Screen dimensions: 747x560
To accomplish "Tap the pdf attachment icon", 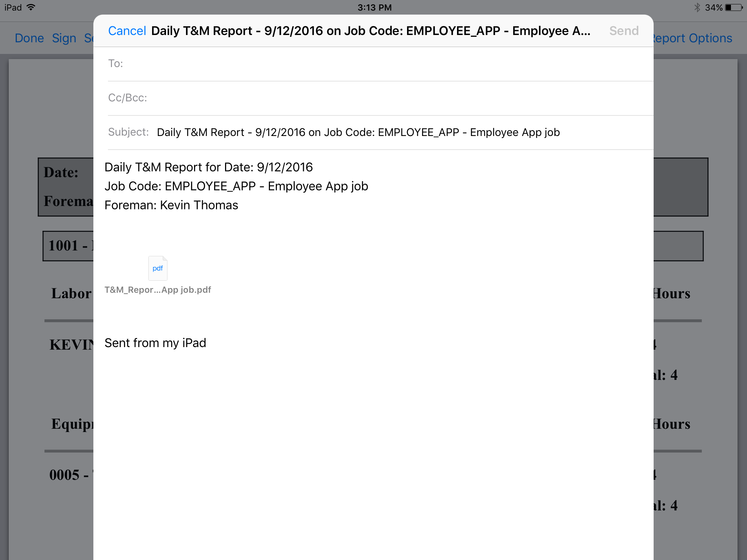I will coord(158,268).
